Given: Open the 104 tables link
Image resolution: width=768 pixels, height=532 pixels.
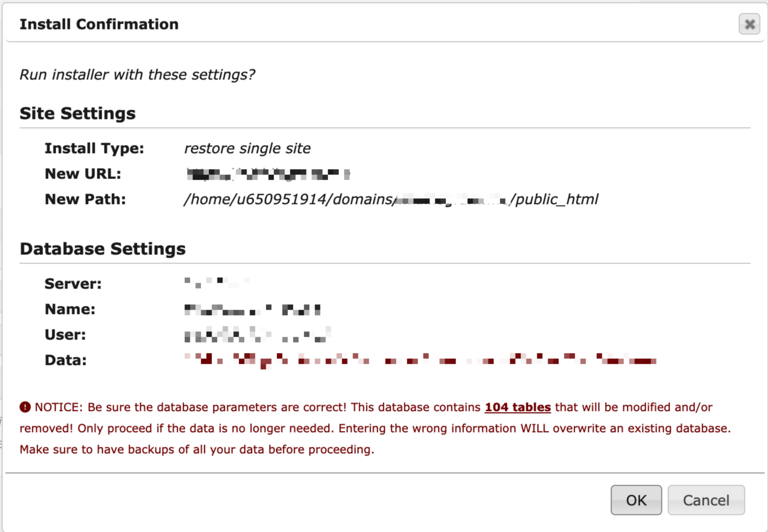Looking at the screenshot, I should tap(517, 407).
